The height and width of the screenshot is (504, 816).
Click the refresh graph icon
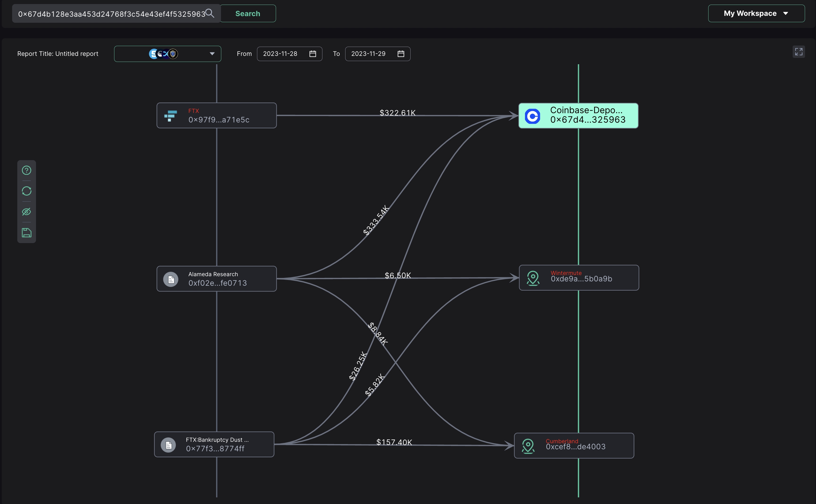click(27, 191)
